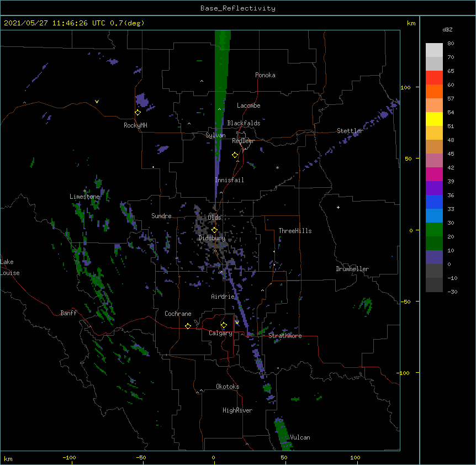
Task: Click the Vulcan label
Action: [x=300, y=437]
